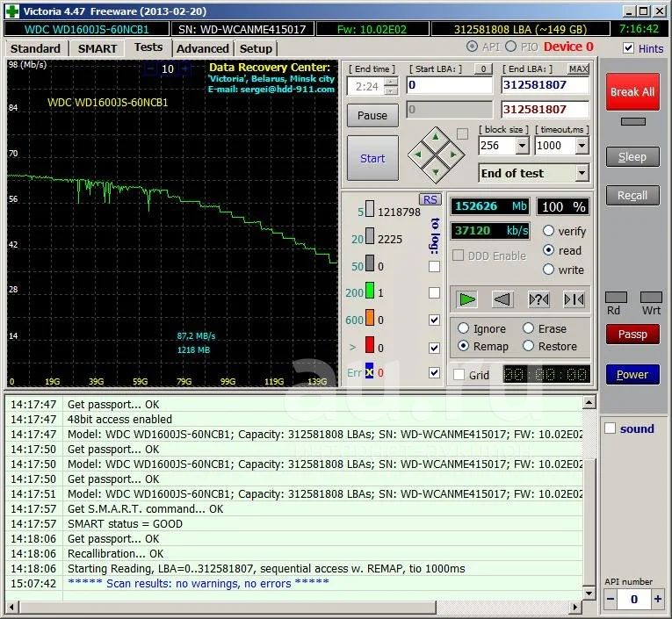Click the red slow block swatch

tap(370, 344)
